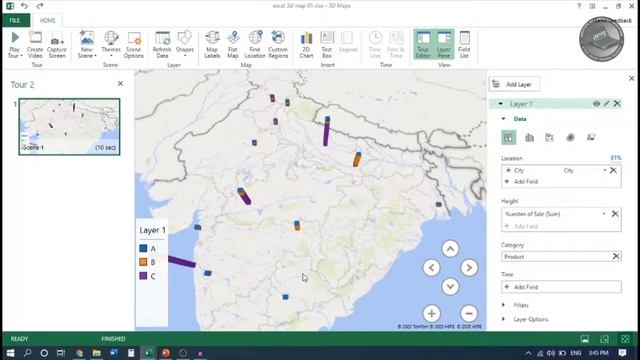640x360 pixels.
Task: Toggle the Field List
Action: click(x=464, y=45)
